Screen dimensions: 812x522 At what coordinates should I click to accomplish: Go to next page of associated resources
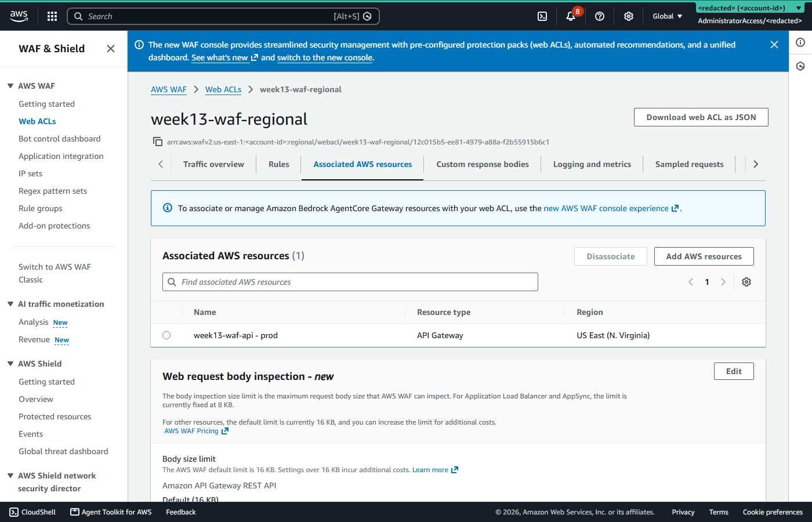723,282
